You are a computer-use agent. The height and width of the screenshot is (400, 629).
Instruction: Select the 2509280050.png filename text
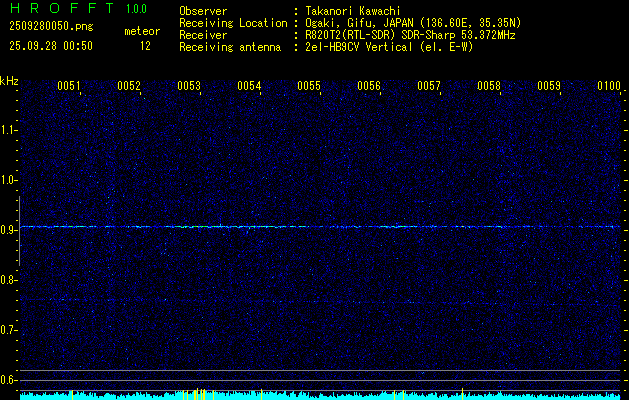(51, 27)
